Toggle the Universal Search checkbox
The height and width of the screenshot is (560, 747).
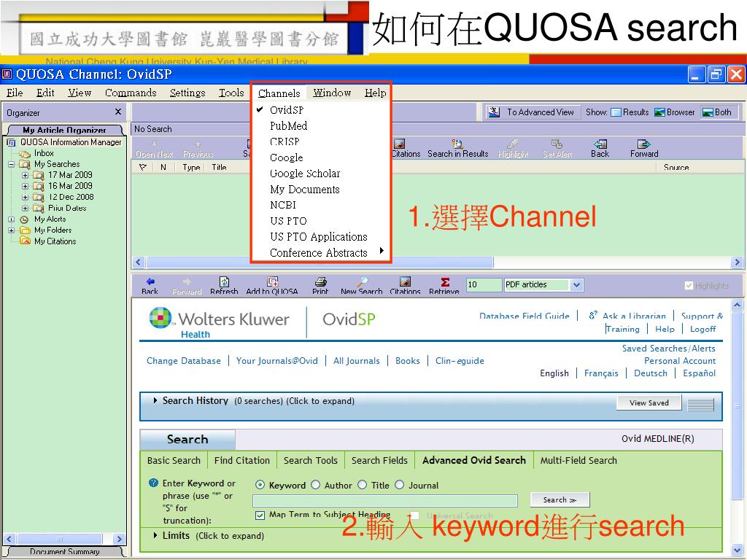[x=415, y=516]
